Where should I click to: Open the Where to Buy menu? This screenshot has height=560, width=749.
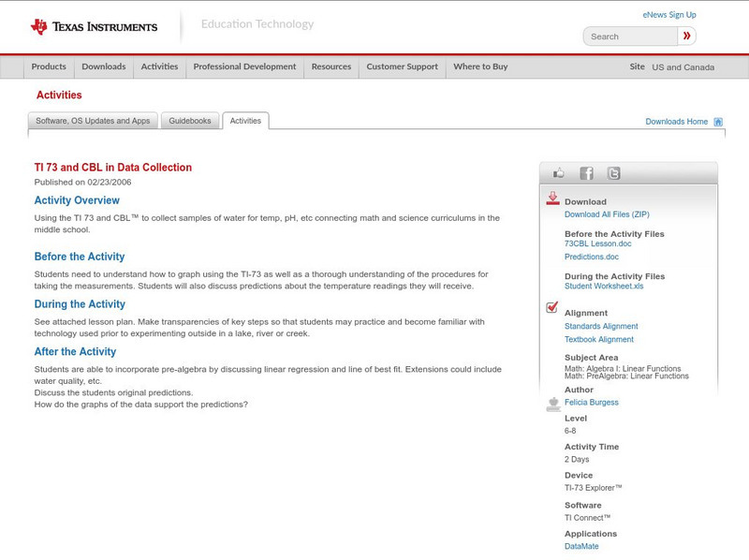coord(480,66)
